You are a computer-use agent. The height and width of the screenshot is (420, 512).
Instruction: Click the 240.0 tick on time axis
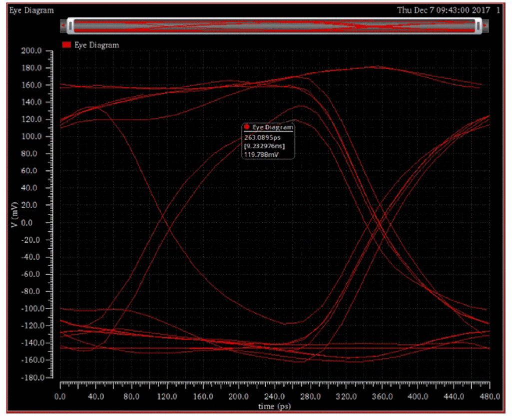[x=274, y=397]
